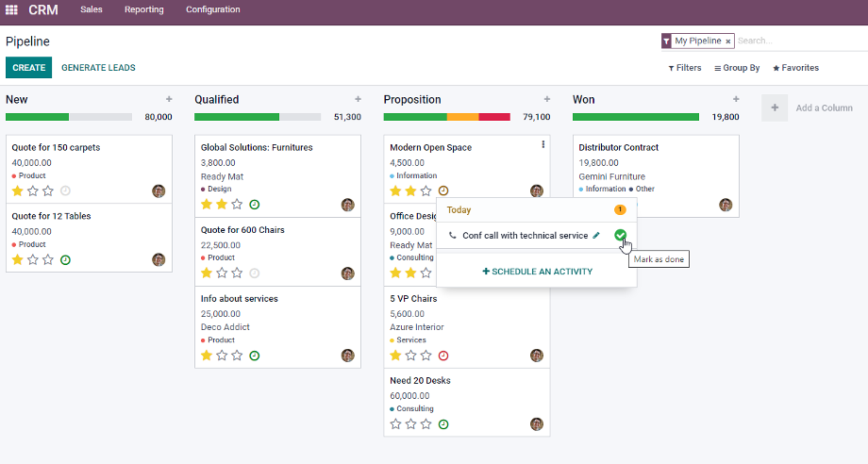Click the Create button
Viewport: 868px width, 464px height.
click(28, 68)
